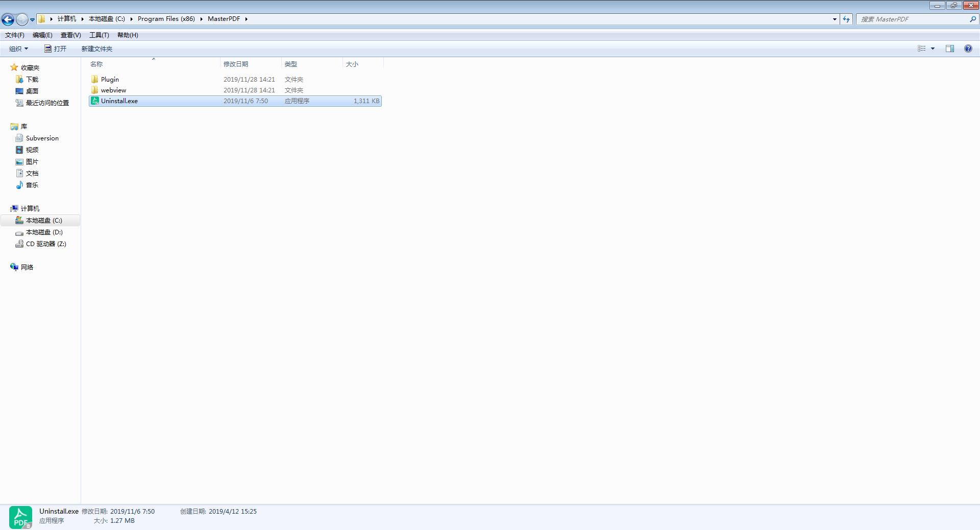Open the Plugin folder
Screen dimensions: 980x530
(110, 80)
